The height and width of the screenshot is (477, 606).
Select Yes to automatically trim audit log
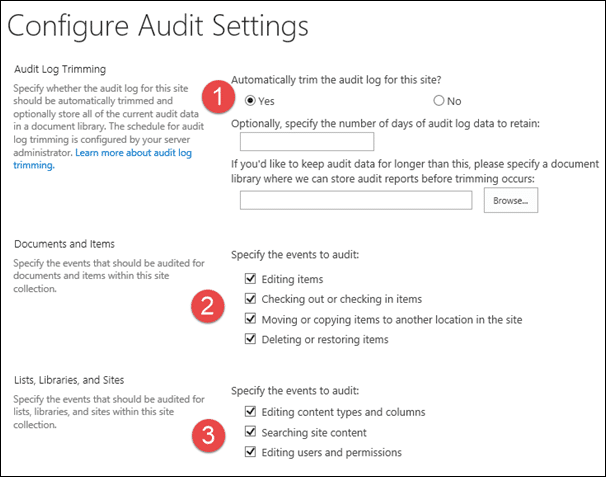coord(250,101)
